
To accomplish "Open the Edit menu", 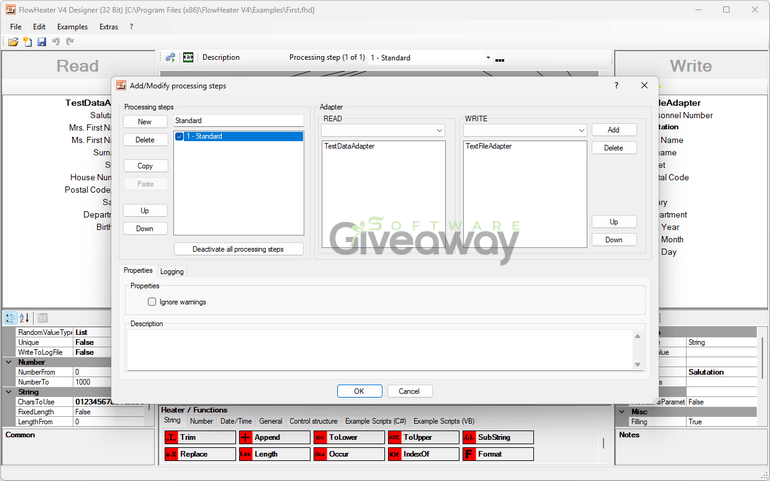I will pos(39,27).
